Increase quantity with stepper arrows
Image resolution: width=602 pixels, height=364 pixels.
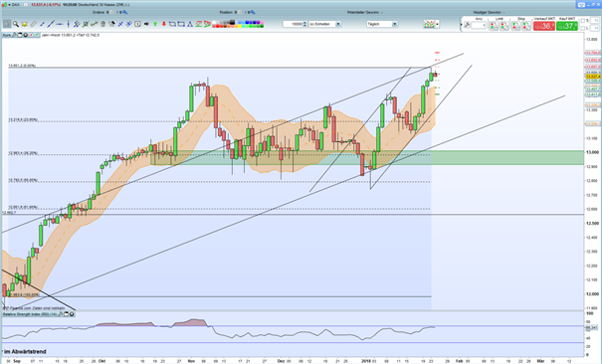[304, 24]
